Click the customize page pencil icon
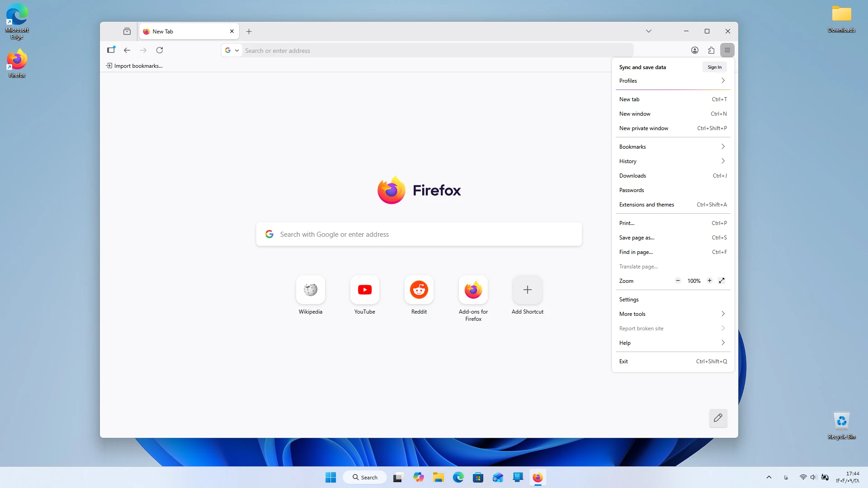This screenshot has width=868, height=488. (x=718, y=418)
